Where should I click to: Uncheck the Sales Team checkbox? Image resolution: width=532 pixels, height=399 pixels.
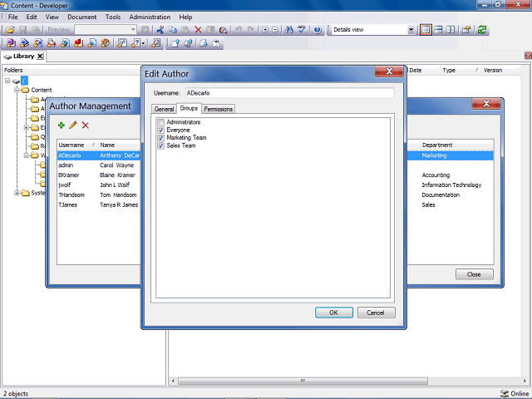coord(160,146)
